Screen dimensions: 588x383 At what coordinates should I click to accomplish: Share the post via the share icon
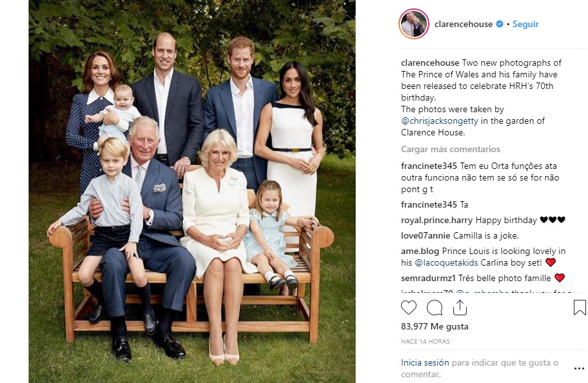tap(460, 308)
